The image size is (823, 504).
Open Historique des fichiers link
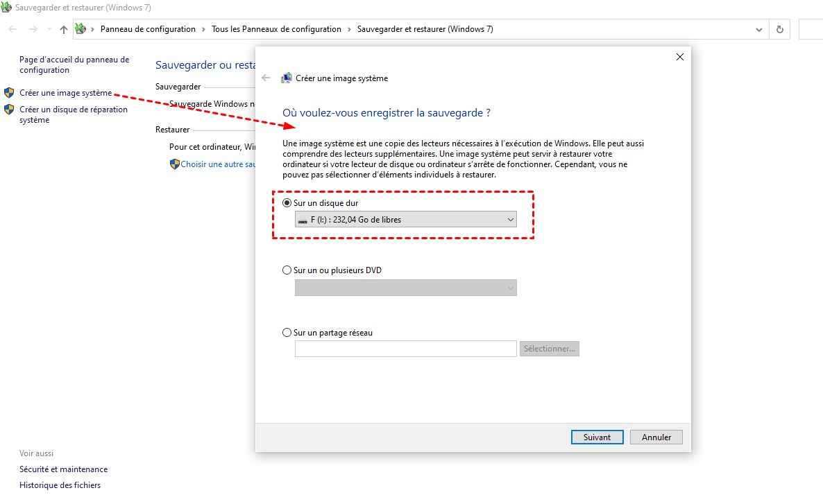coord(60,485)
